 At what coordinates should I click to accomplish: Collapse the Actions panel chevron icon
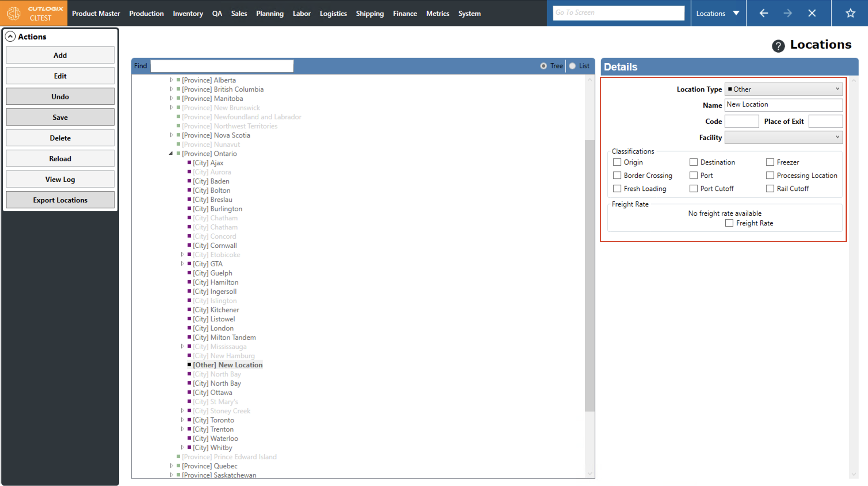tap(10, 37)
